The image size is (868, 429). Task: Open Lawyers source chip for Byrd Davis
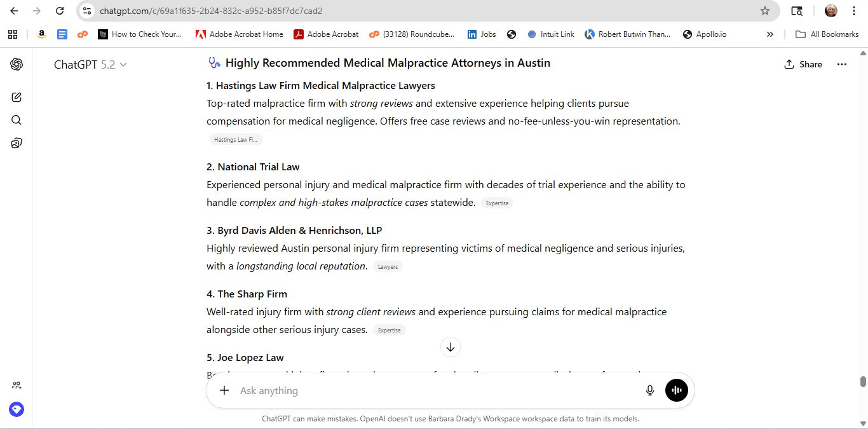tap(388, 267)
